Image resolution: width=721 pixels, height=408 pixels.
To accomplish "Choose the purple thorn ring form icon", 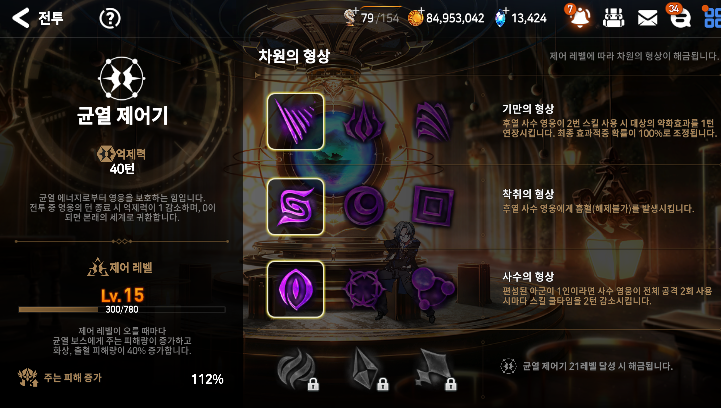I will 364,289.
